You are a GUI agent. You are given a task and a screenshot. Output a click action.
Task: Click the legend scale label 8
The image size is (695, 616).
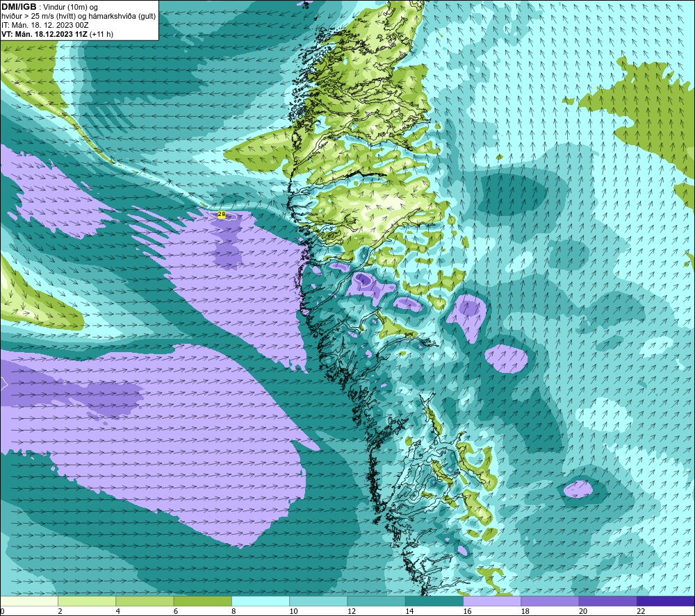pos(234,611)
